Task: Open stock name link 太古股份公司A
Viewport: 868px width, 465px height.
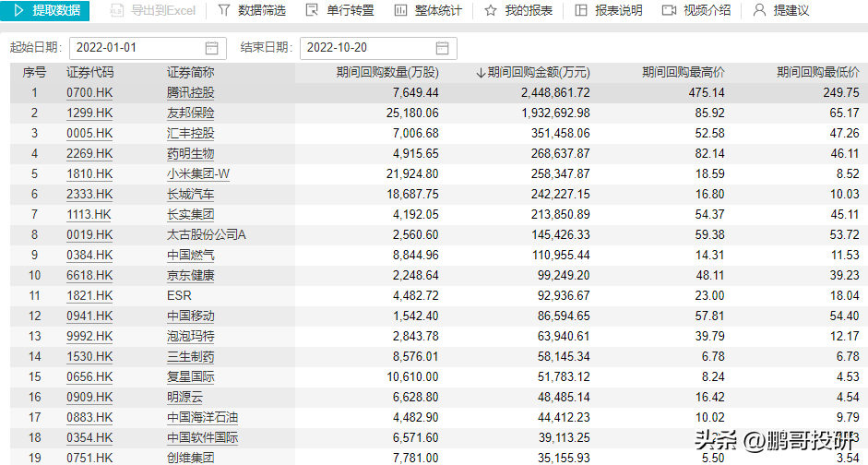Action: point(206,235)
